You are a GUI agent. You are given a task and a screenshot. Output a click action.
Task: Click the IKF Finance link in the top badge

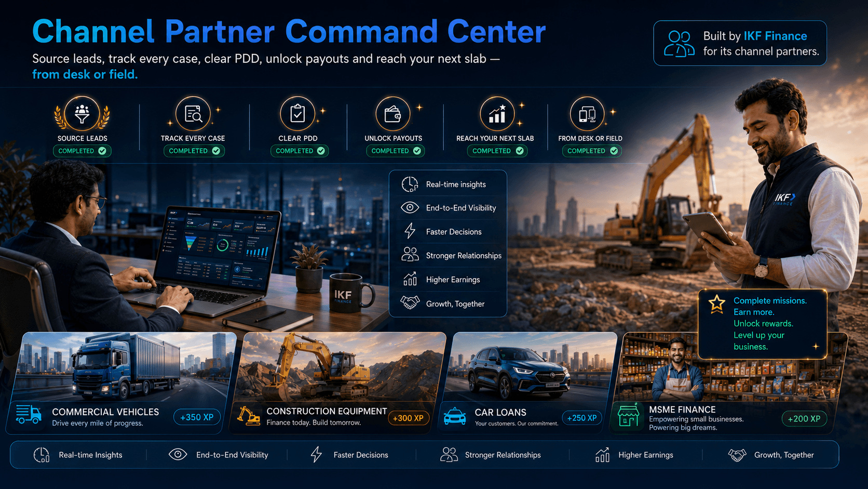coord(775,36)
